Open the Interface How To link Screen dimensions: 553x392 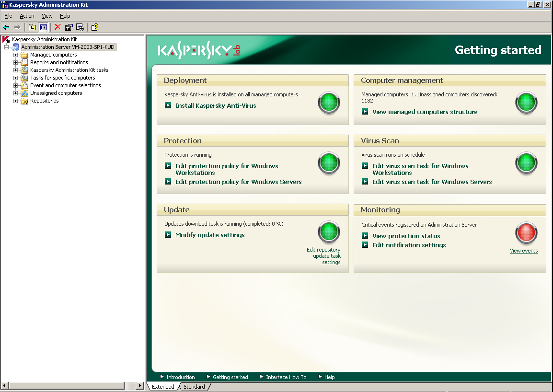click(286, 377)
